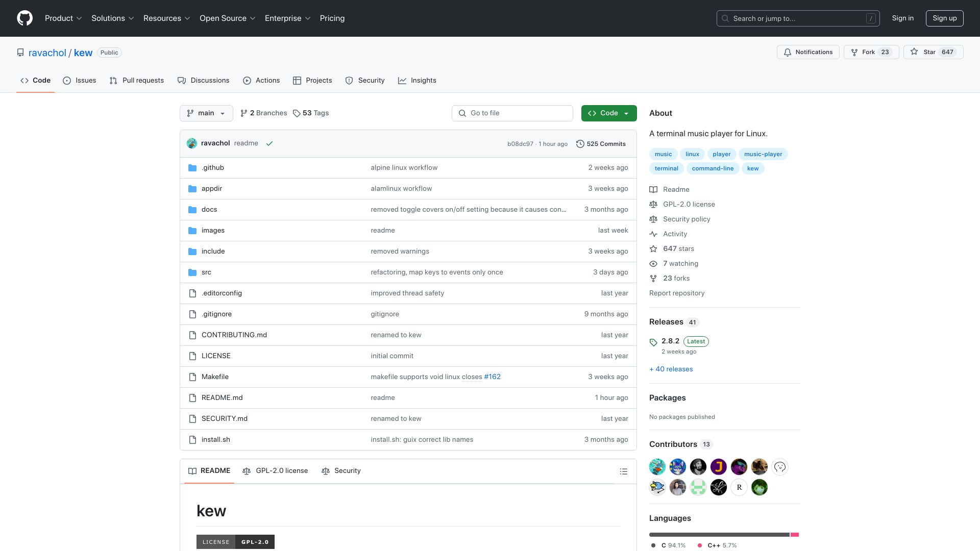Select the GPL-2.0 license readme tab
The width and height of the screenshot is (980, 551).
coord(276,471)
